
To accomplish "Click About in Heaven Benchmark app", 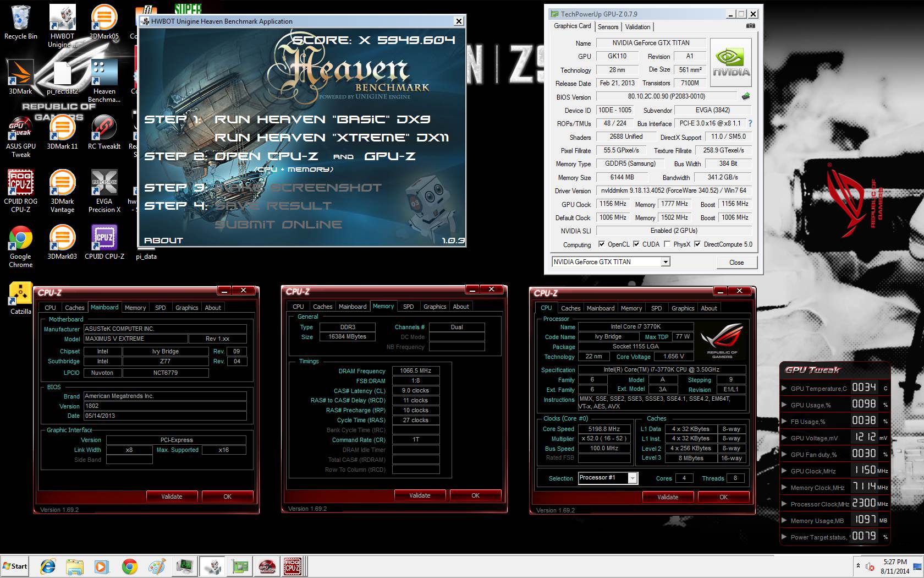I will [163, 241].
